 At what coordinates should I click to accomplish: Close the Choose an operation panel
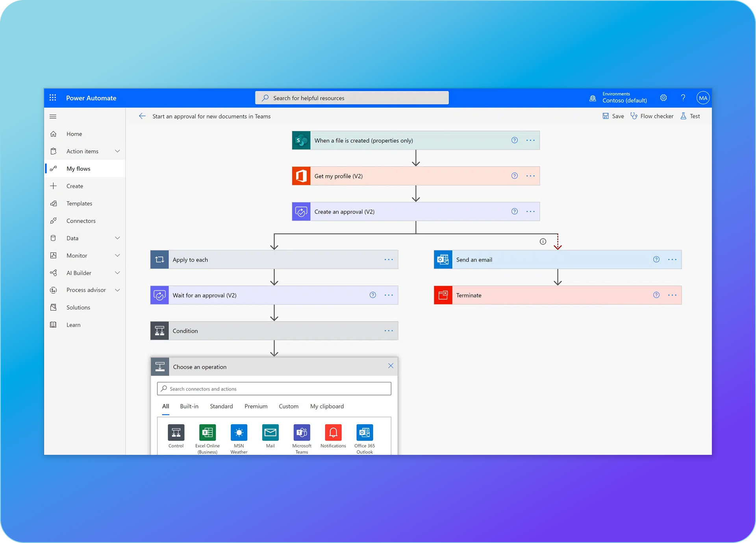(x=391, y=366)
